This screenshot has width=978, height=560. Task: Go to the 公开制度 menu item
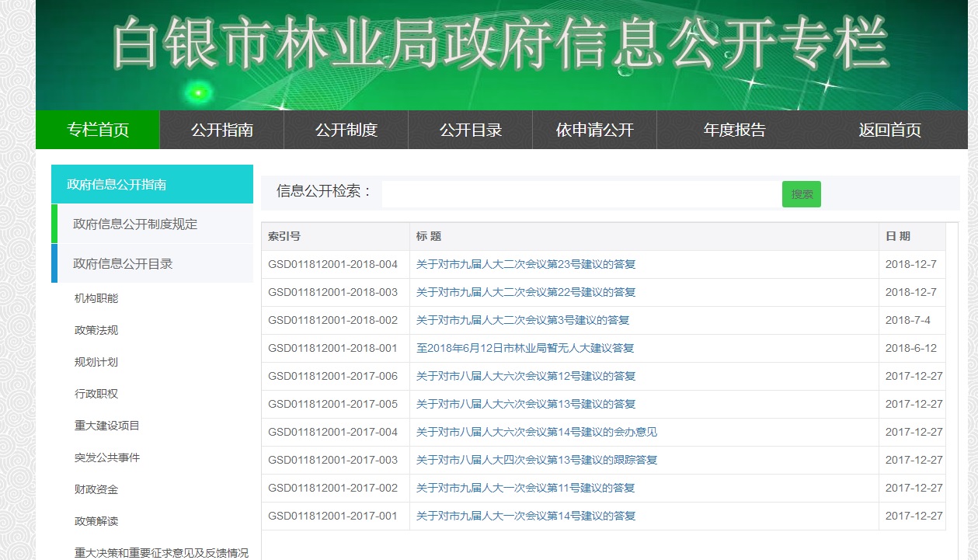(346, 130)
